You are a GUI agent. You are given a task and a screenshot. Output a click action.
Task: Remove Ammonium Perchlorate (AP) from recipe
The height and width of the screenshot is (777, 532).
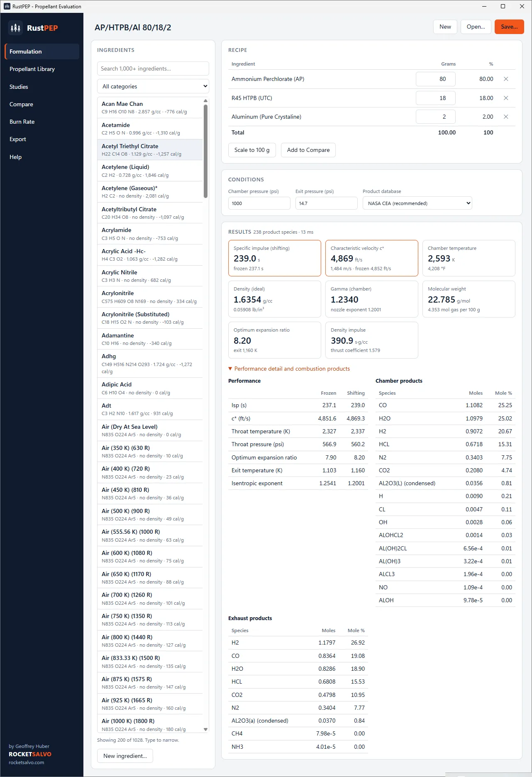coord(506,79)
